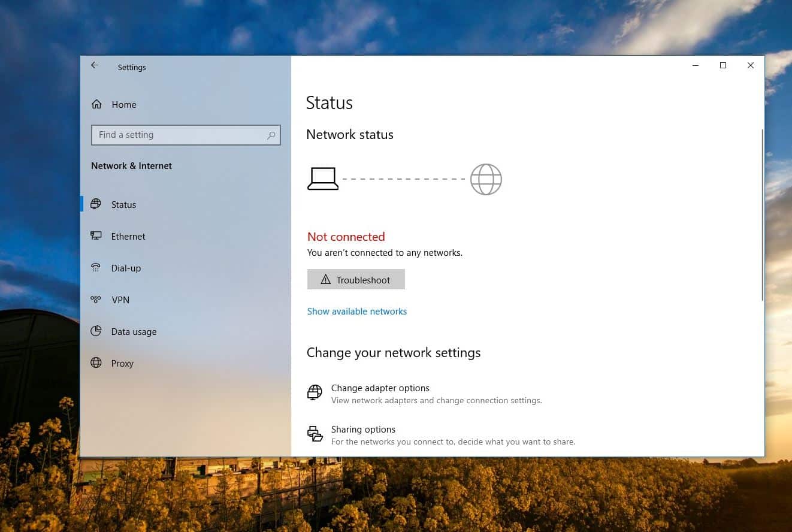Click the Status globe icon in sidebar

(x=96, y=204)
